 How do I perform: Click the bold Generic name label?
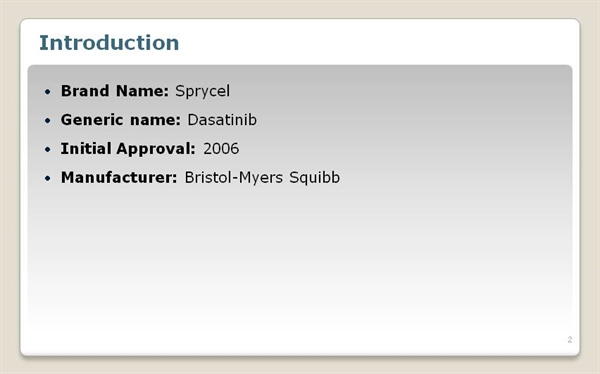pyautogui.click(x=121, y=120)
